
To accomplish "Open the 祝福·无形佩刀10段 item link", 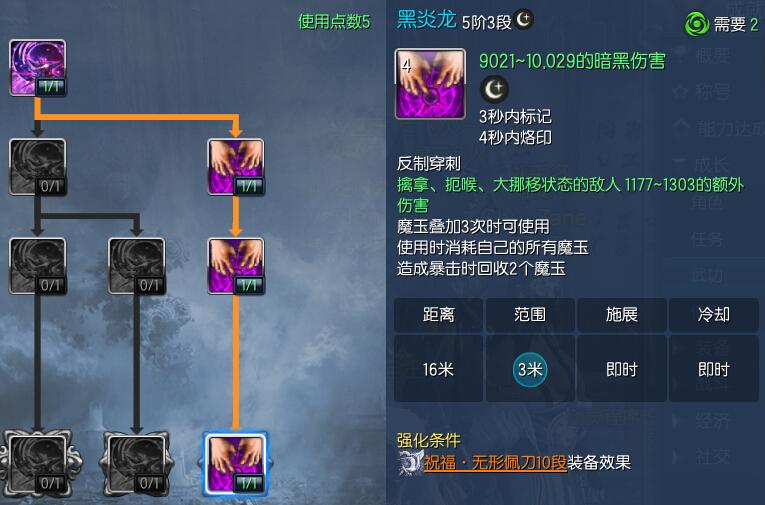I will coord(495,463).
